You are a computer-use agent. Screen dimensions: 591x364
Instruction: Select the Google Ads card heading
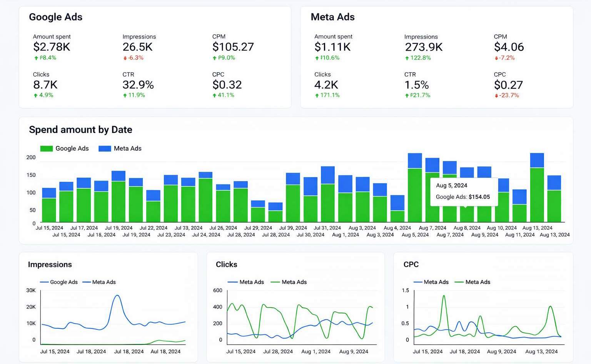55,17
